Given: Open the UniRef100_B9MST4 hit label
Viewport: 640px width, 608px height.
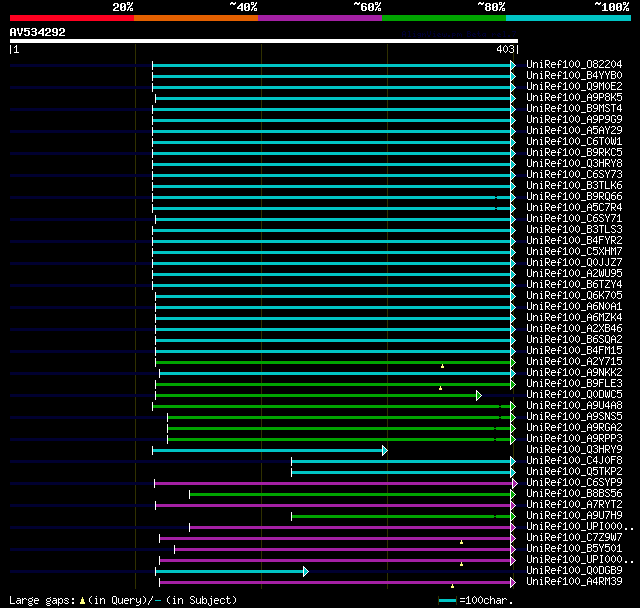Looking at the screenshot, I should 574,109.
